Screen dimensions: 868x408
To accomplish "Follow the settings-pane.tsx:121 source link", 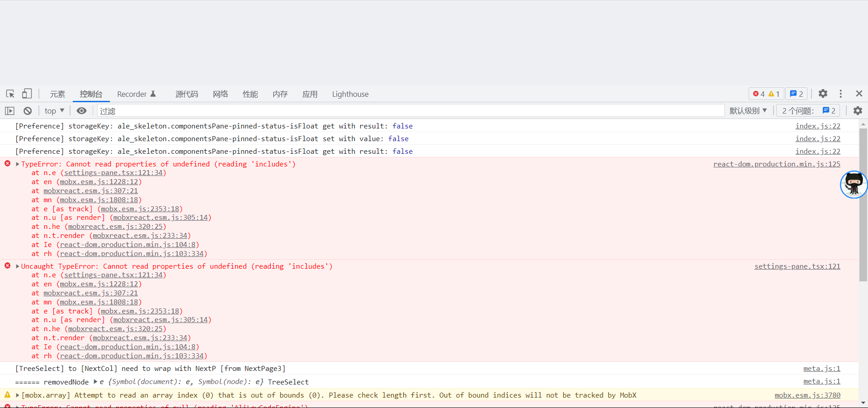I will point(797,266).
